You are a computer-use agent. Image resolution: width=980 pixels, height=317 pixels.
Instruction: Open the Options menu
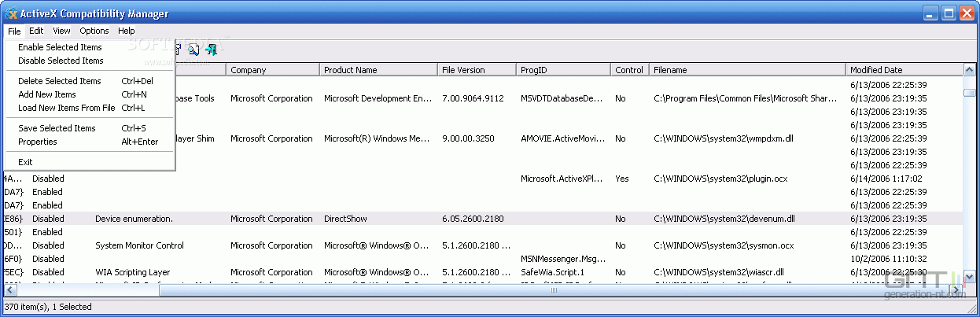coord(94,31)
